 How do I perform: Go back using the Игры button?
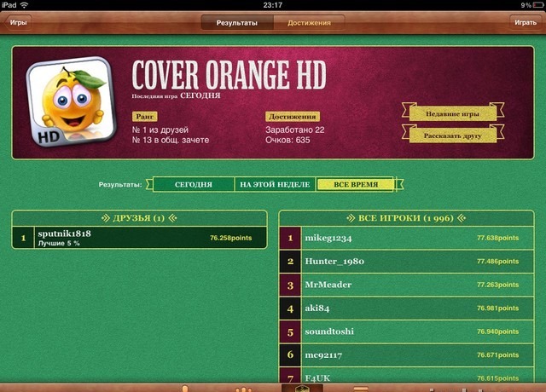pyautogui.click(x=18, y=23)
